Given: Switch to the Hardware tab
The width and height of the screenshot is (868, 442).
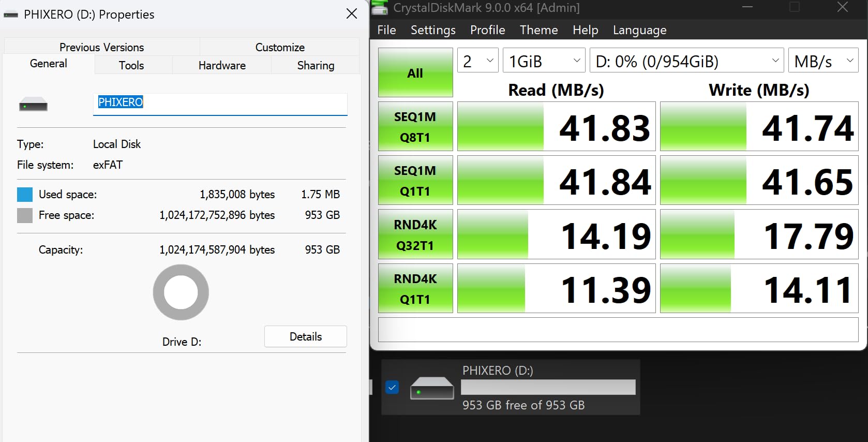Looking at the screenshot, I should pyautogui.click(x=222, y=65).
